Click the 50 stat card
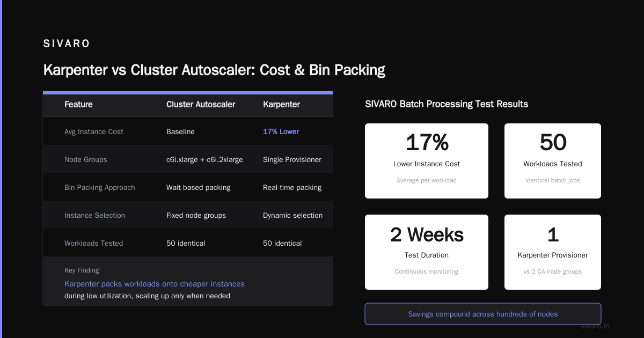This screenshot has height=338, width=644. [x=553, y=161]
